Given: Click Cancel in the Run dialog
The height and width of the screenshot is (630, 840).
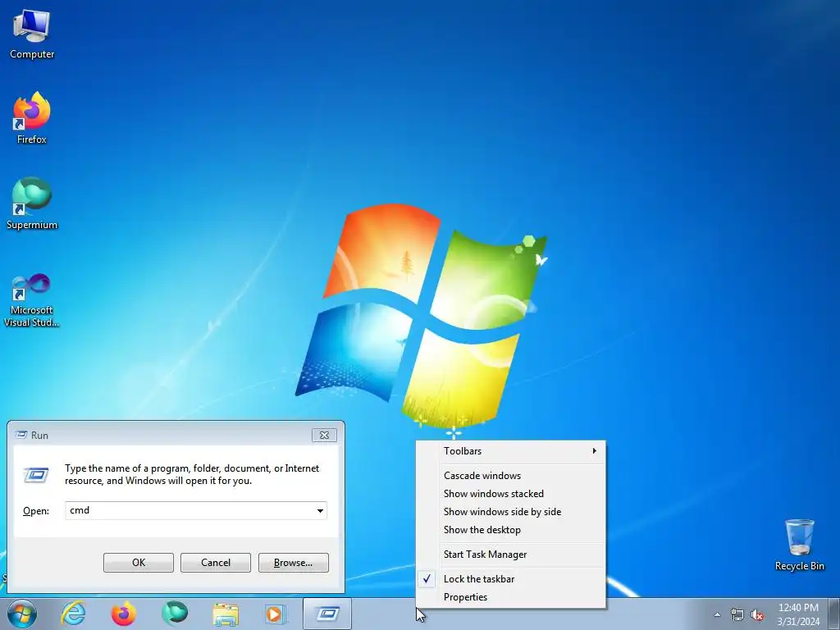Looking at the screenshot, I should point(216,563).
